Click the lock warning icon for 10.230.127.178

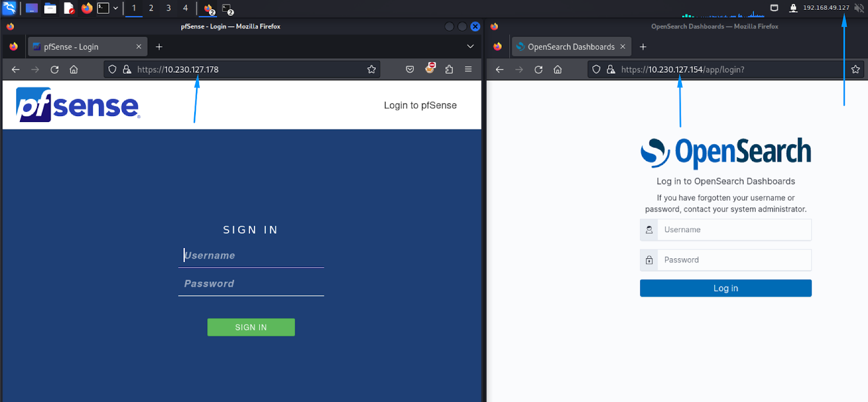[127, 69]
